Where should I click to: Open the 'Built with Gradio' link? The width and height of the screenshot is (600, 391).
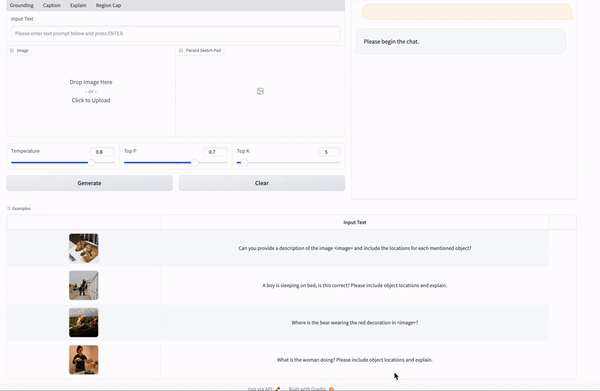(311, 389)
